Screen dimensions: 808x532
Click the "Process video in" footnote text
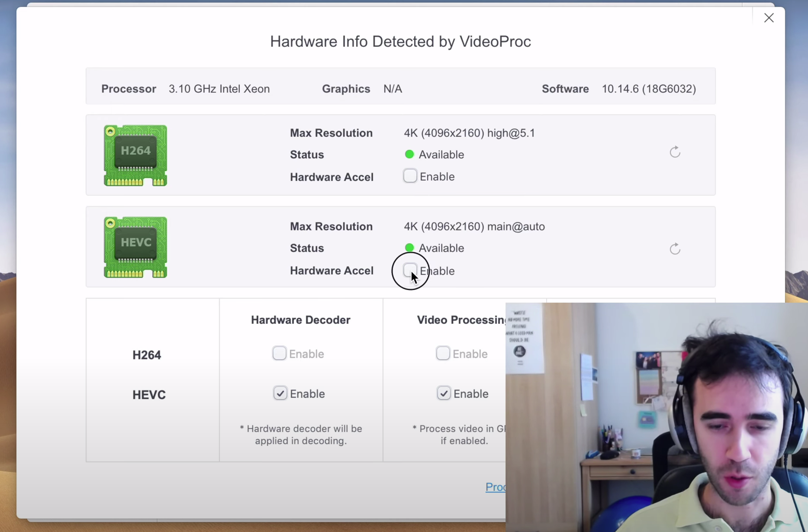[x=459, y=435]
